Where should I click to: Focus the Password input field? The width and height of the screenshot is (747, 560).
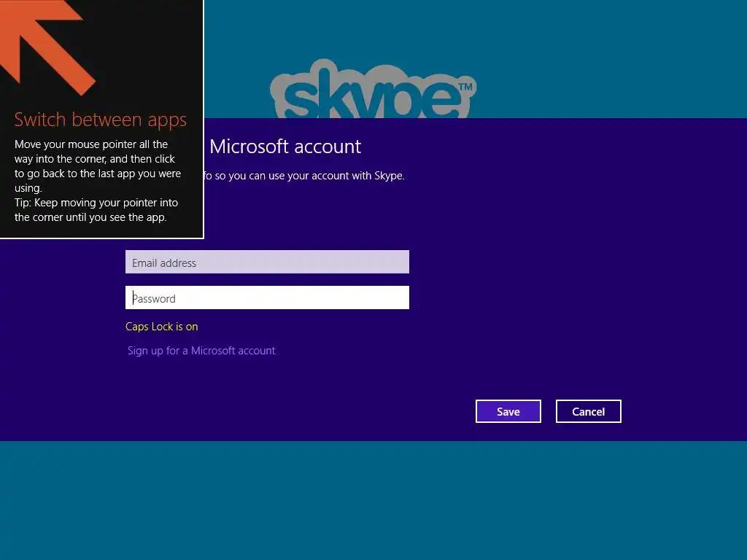[x=267, y=297]
